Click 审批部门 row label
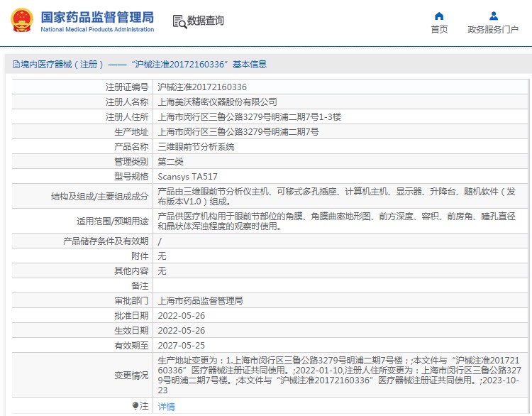532x416 pixels. pyautogui.click(x=131, y=301)
